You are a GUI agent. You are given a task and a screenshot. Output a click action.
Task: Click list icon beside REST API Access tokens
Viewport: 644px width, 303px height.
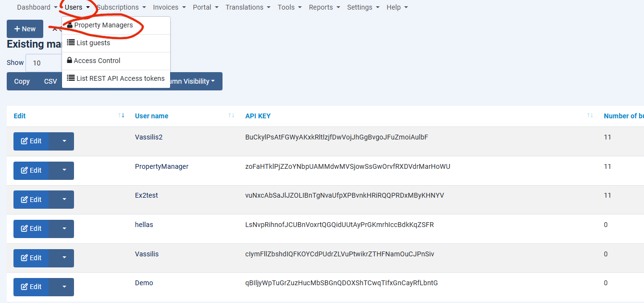pyautogui.click(x=71, y=78)
